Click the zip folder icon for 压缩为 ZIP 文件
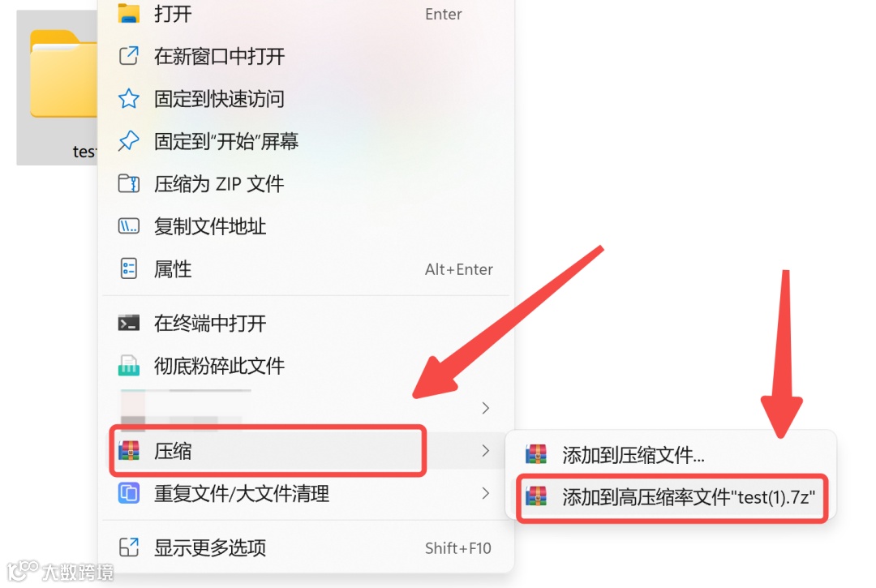The width and height of the screenshot is (876, 588). coord(128,184)
